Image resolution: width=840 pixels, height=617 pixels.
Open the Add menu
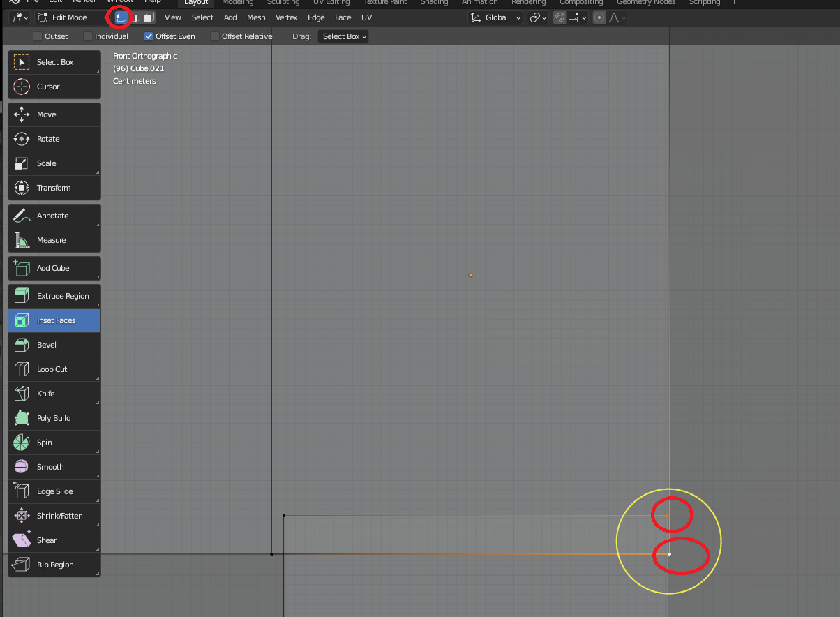pyautogui.click(x=230, y=17)
